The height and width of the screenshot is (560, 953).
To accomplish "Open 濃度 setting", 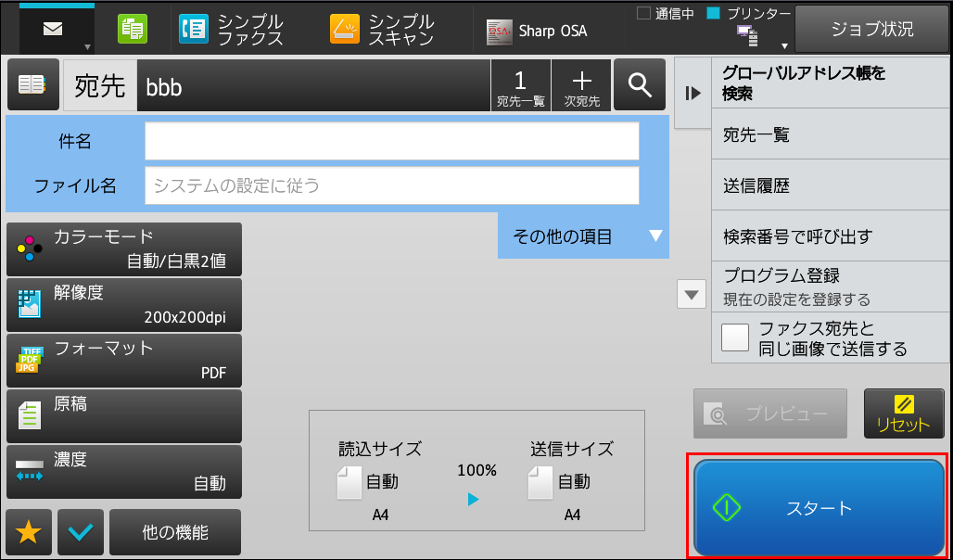I will click(124, 472).
